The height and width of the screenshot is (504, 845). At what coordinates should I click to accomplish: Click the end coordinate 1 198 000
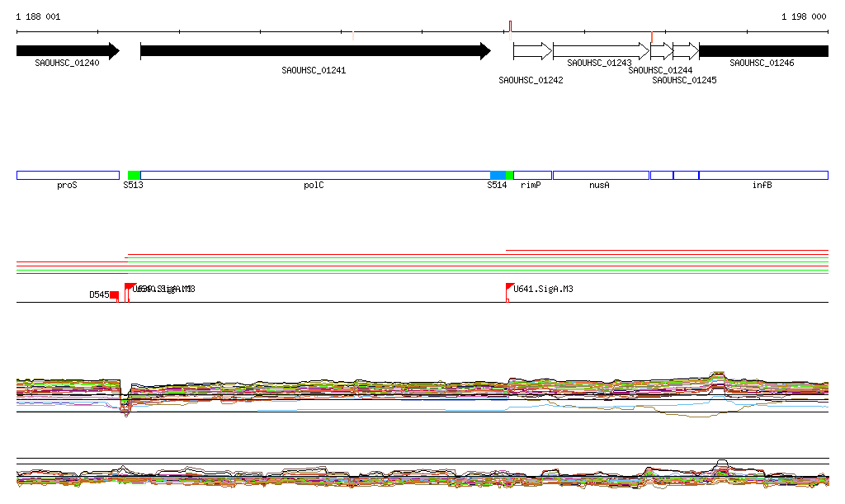(804, 16)
